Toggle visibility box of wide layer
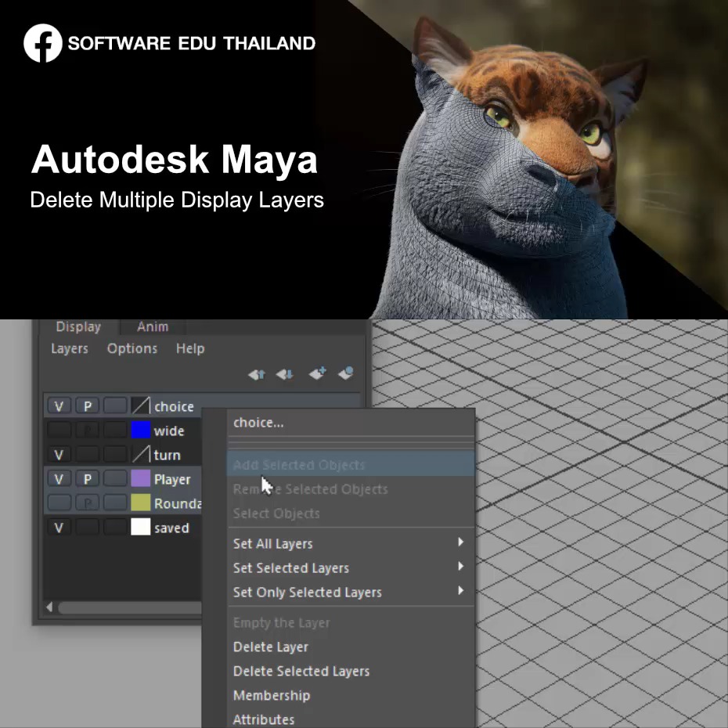Screen dimensions: 728x728 tap(59, 431)
